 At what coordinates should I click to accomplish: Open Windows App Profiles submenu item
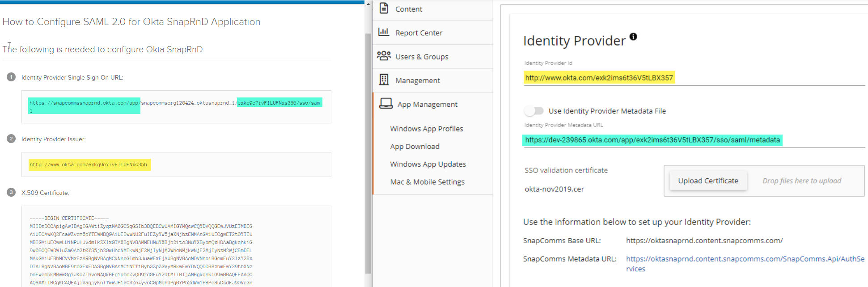click(x=426, y=129)
